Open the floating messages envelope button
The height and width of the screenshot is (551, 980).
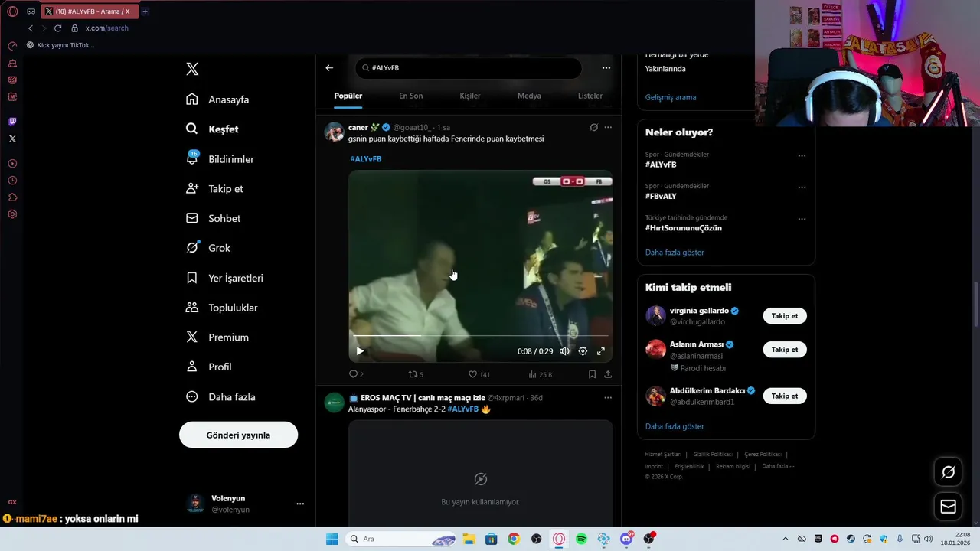(x=948, y=507)
